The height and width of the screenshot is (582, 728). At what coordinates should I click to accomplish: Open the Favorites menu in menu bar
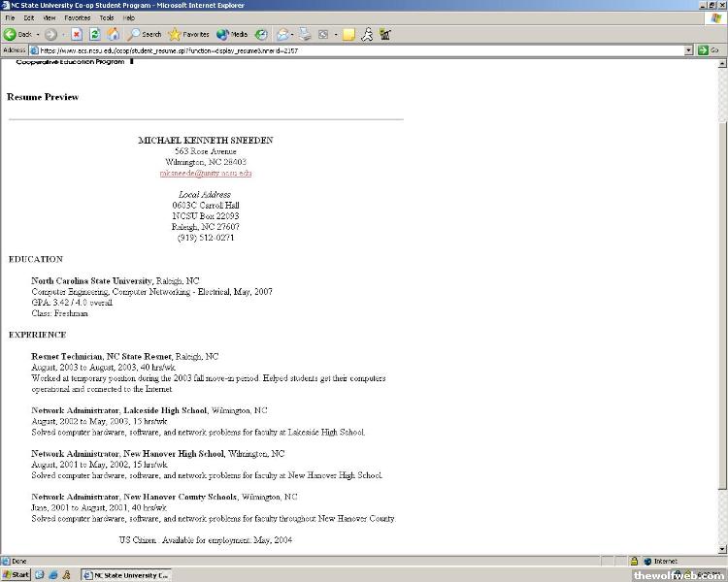(78, 17)
